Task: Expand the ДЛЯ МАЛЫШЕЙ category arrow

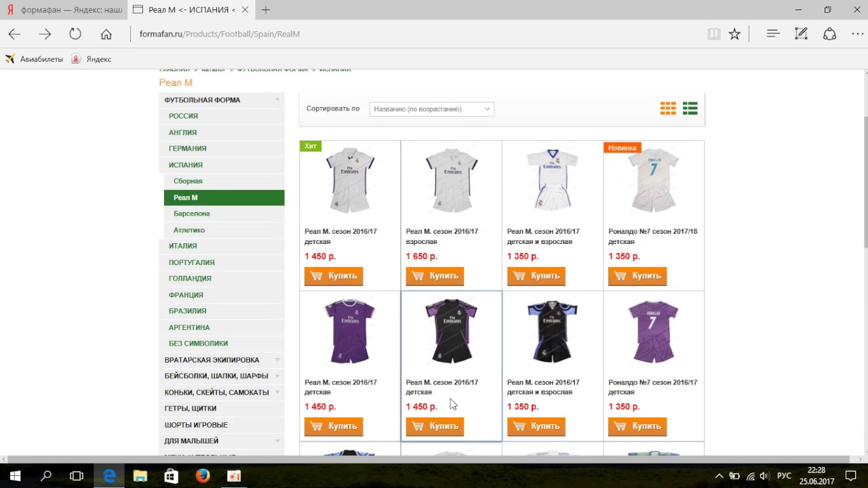Action: point(277,441)
